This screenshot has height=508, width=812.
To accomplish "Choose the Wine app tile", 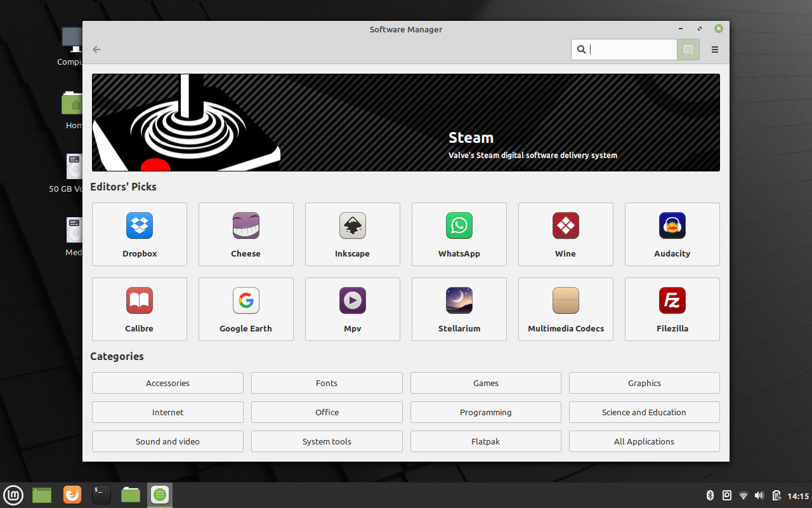I will tap(566, 234).
